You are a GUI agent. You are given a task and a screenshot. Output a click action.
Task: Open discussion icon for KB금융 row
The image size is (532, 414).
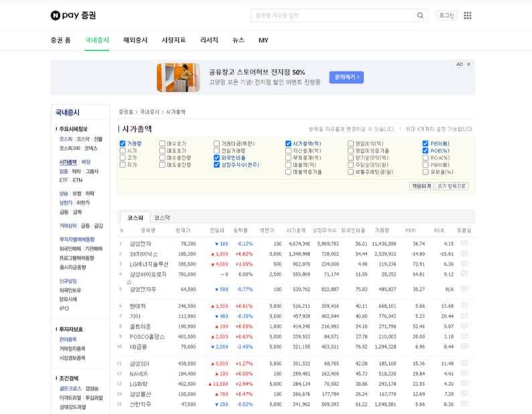[x=464, y=346]
